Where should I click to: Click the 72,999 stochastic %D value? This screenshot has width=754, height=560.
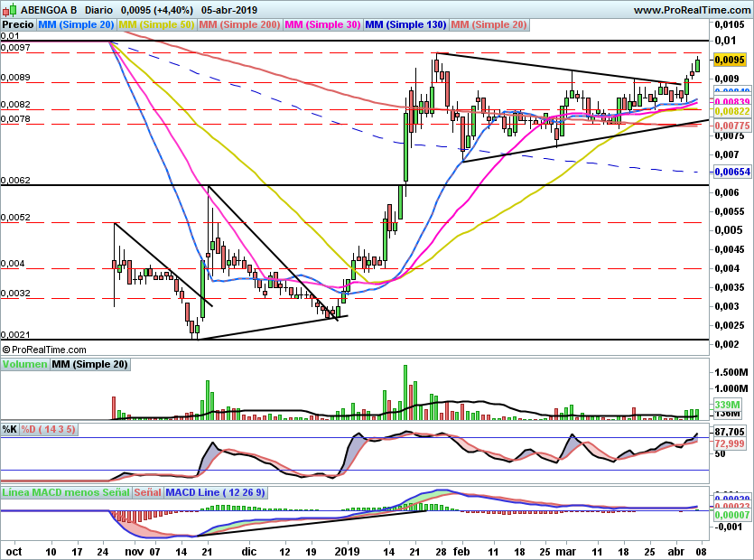pos(730,443)
